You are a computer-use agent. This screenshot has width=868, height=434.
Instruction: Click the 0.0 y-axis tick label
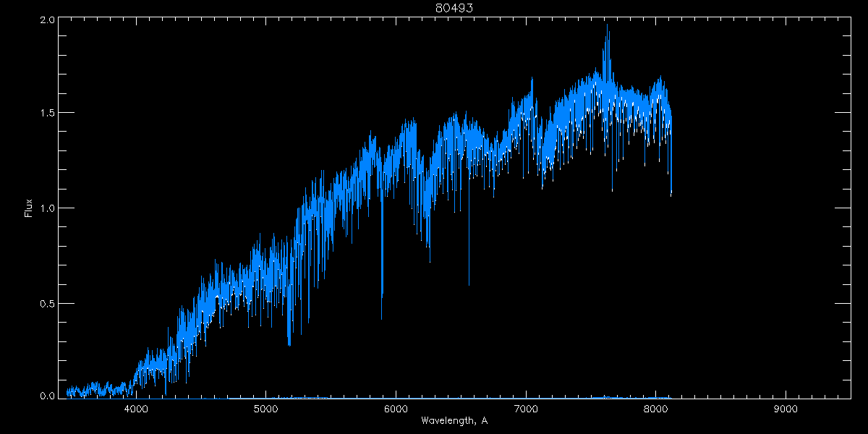click(47, 396)
